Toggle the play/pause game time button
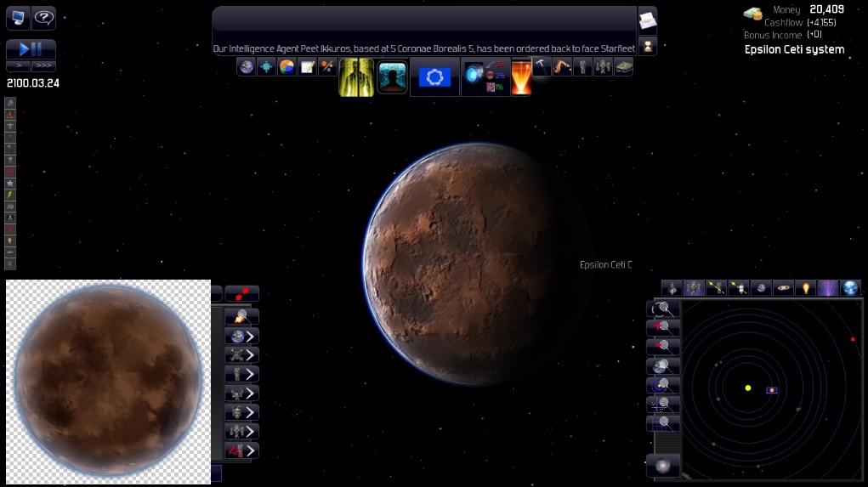868x487 pixels. 31,49
